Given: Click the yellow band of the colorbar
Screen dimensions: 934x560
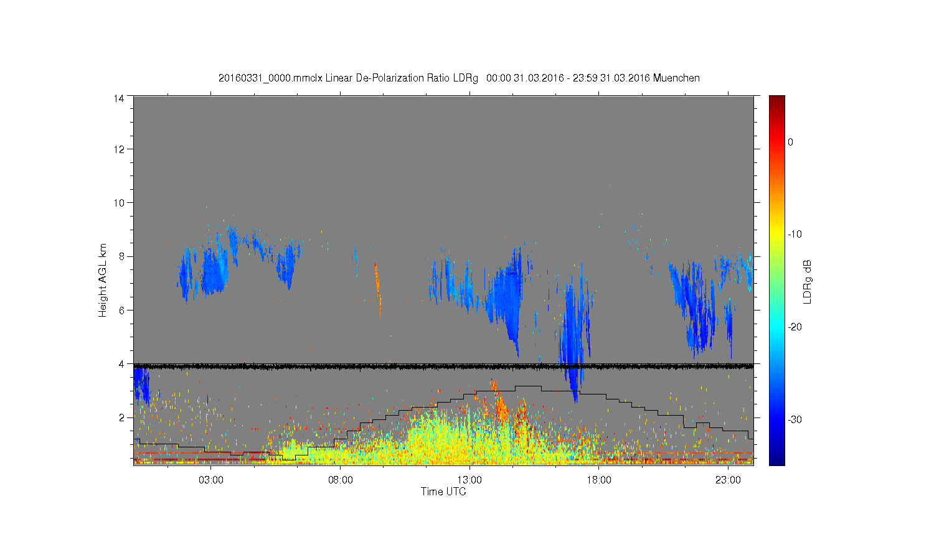Looking at the screenshot, I should point(777,235).
